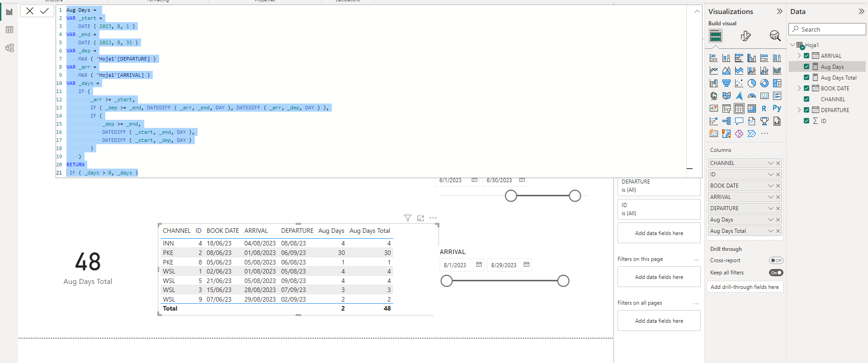868x363 pixels.
Task: Select the Pie chart visual
Action: (x=752, y=83)
